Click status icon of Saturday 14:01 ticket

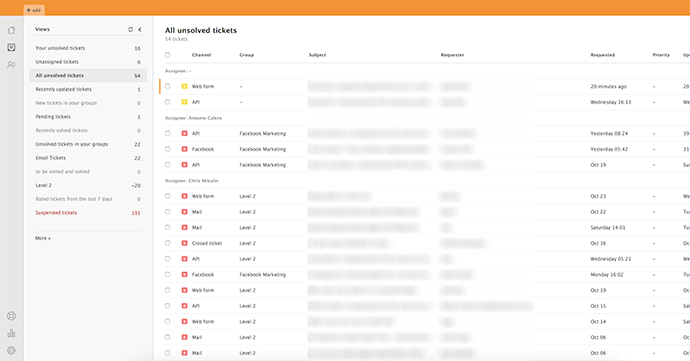point(184,228)
